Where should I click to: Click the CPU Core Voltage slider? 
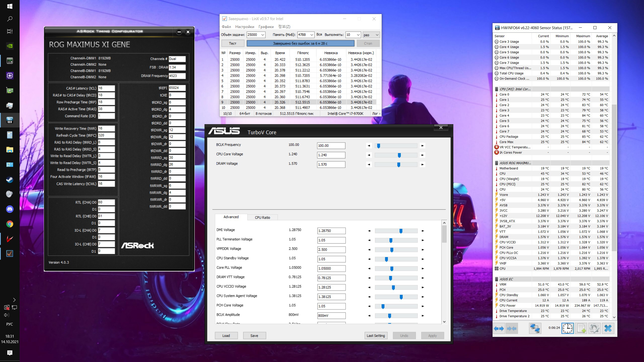click(x=399, y=155)
